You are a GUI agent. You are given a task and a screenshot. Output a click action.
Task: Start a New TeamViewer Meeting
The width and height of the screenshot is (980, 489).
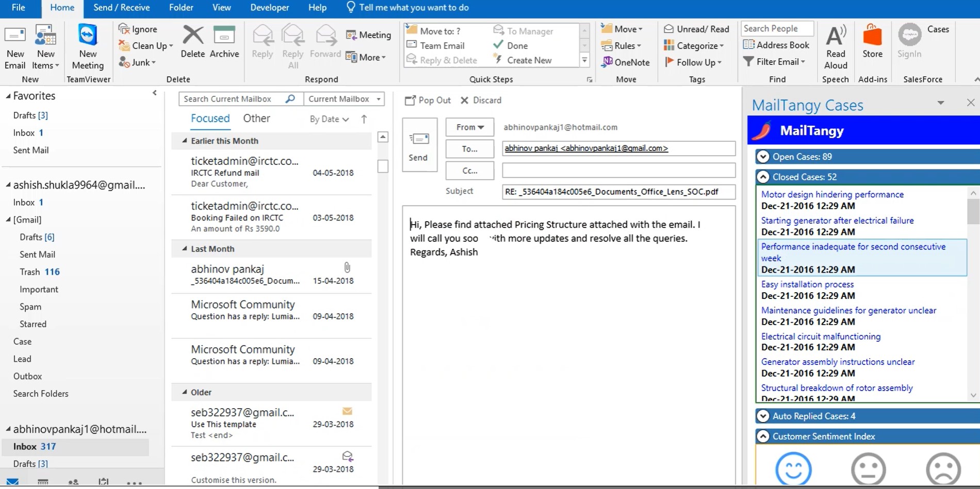tap(88, 47)
